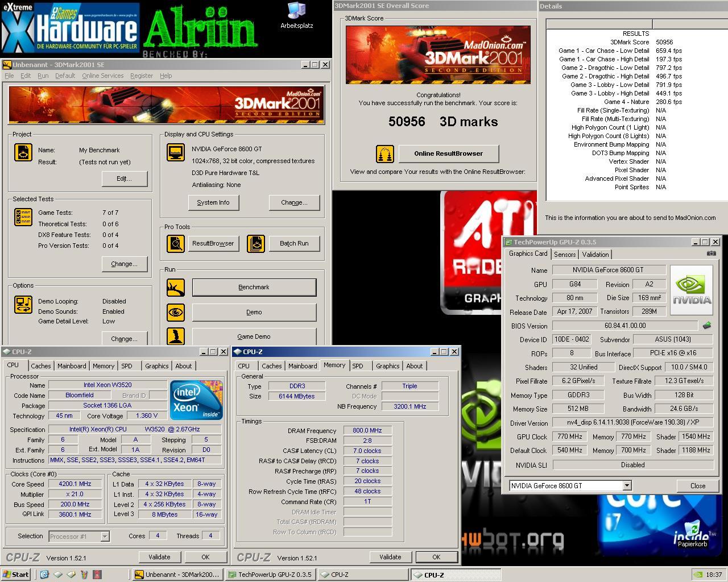Click Close button in GPU-Z
Image resolution: width=728 pixels, height=582 pixels.
(698, 485)
